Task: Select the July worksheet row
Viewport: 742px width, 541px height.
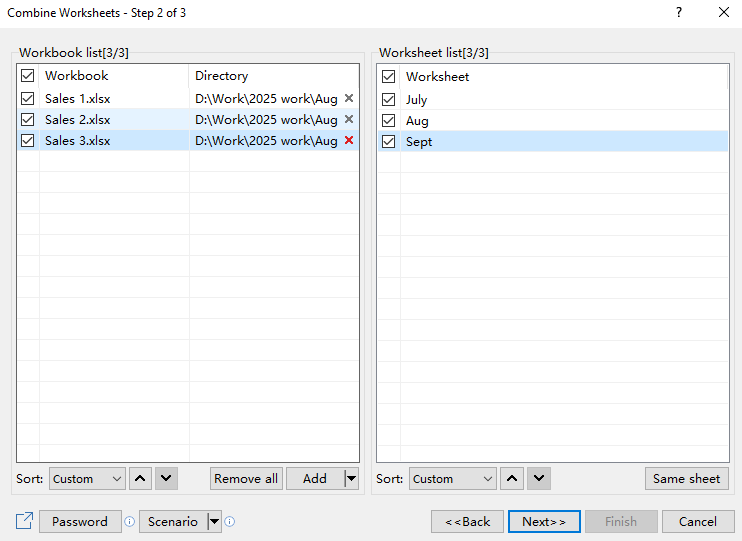Action: pos(553,99)
